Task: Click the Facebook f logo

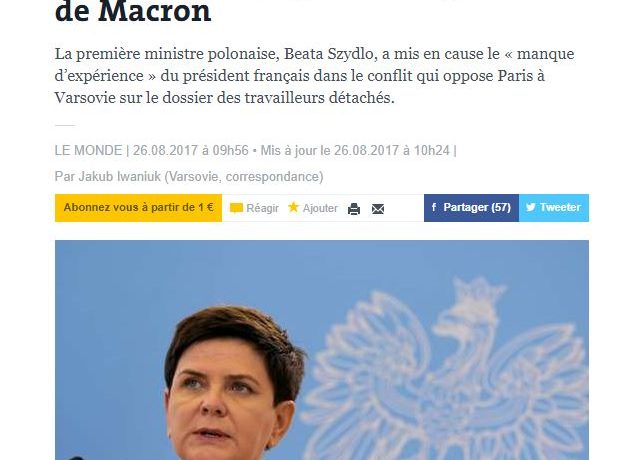Action: pyautogui.click(x=434, y=207)
